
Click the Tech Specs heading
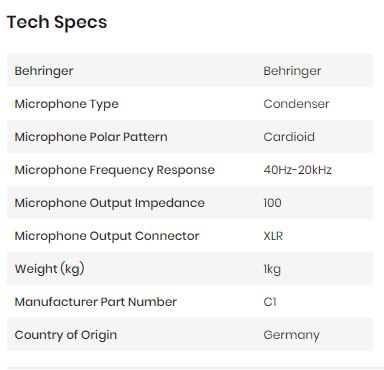[x=57, y=23]
